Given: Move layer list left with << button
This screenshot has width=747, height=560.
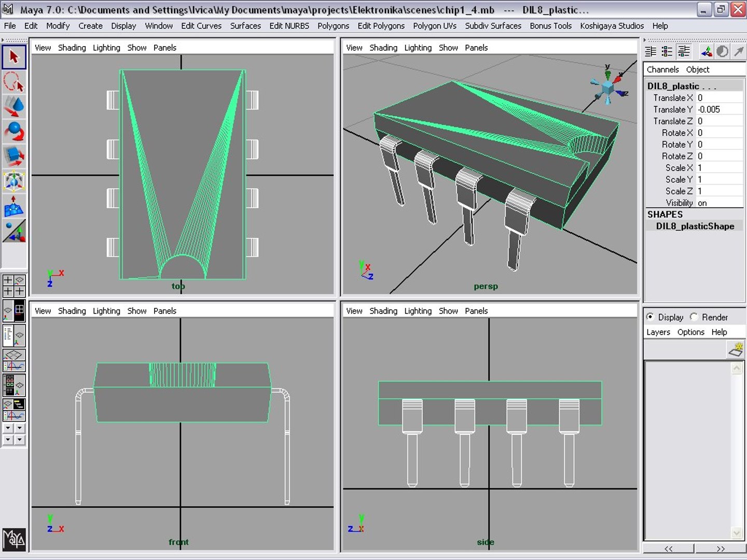Looking at the screenshot, I should tap(669, 549).
